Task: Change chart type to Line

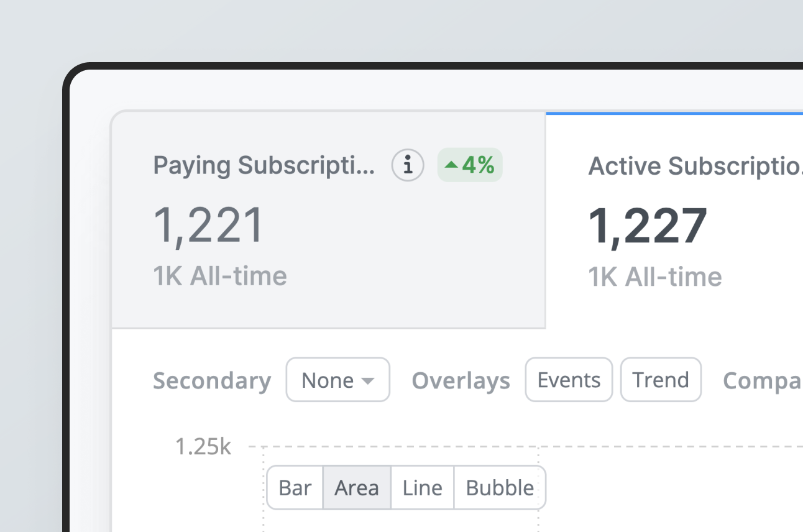Action: (x=423, y=488)
